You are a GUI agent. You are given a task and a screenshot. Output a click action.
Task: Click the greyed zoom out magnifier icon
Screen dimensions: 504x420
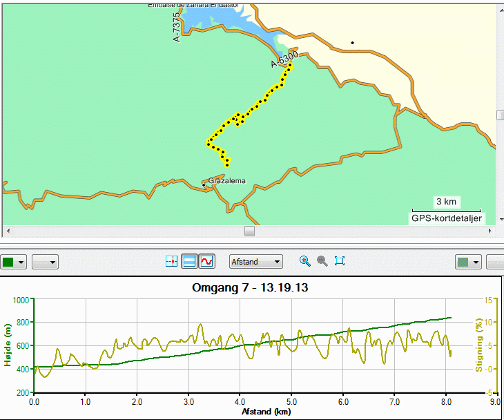(322, 261)
